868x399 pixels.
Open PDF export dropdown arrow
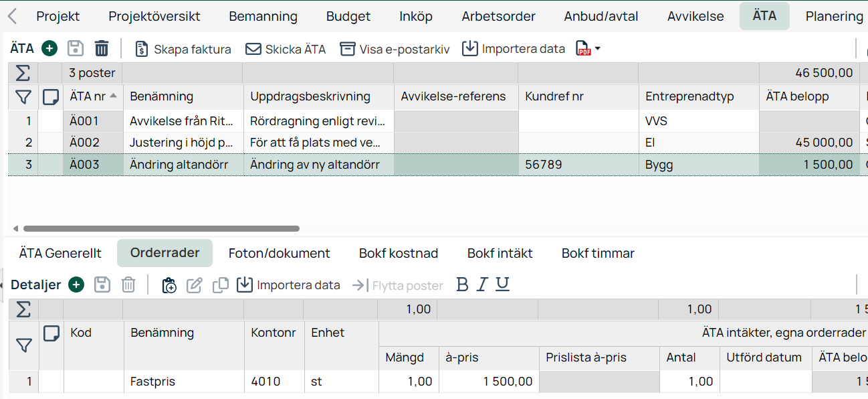pyautogui.click(x=597, y=49)
